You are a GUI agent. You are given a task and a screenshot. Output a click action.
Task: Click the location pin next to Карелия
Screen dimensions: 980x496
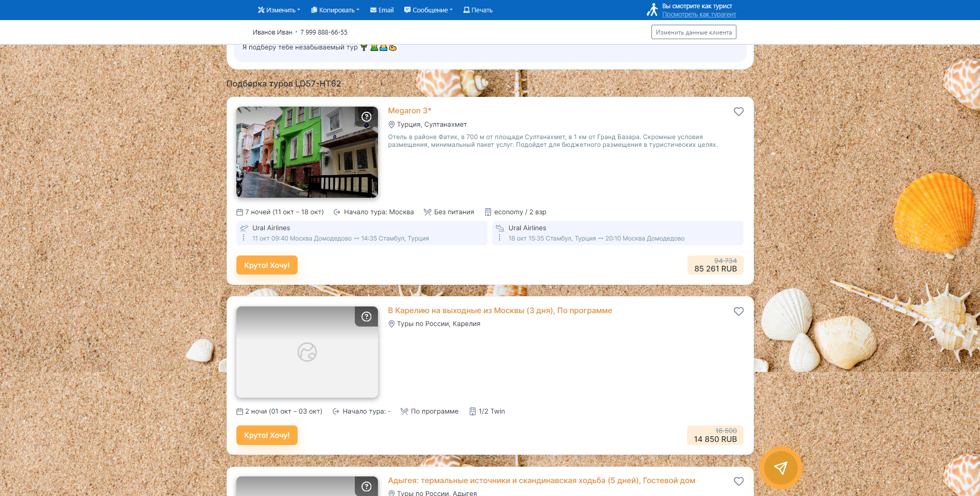click(x=391, y=324)
